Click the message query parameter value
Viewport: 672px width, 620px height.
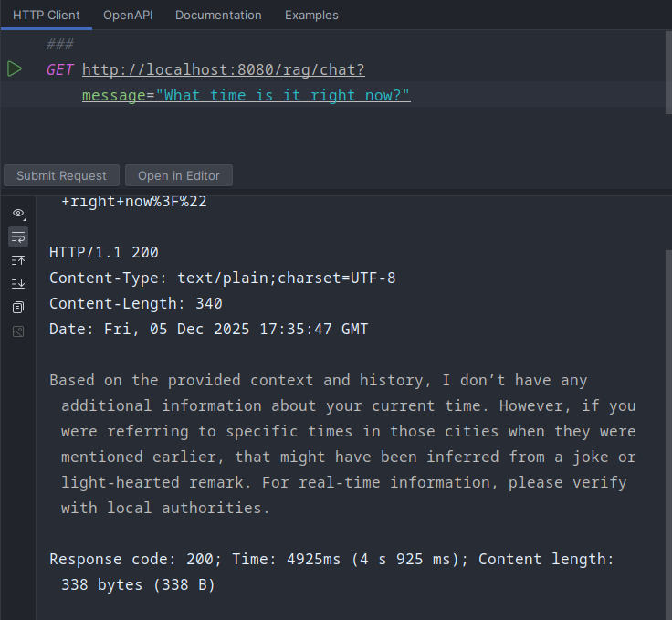tap(283, 95)
